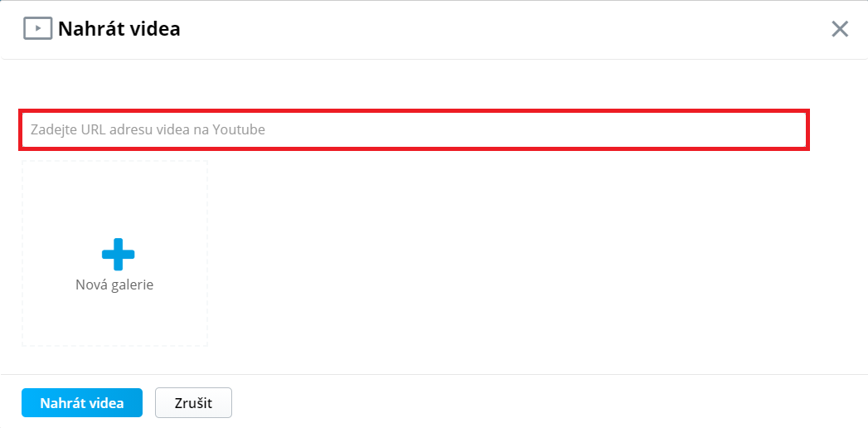Open new gallery dashed placeholder box
This screenshot has height=428, width=868.
tap(114, 254)
